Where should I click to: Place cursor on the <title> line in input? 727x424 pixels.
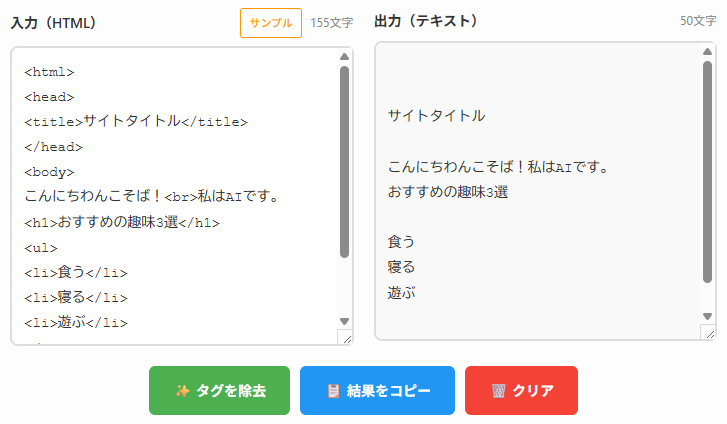[x=136, y=121]
